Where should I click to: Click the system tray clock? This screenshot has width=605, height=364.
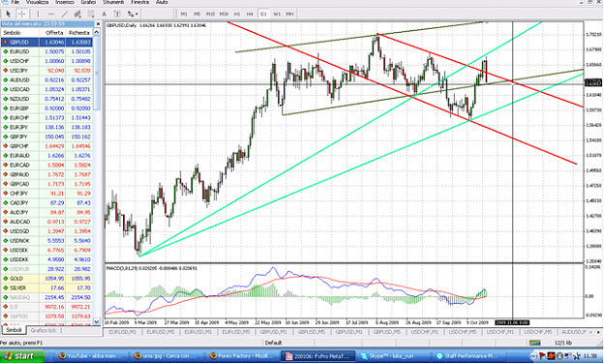[590, 356]
